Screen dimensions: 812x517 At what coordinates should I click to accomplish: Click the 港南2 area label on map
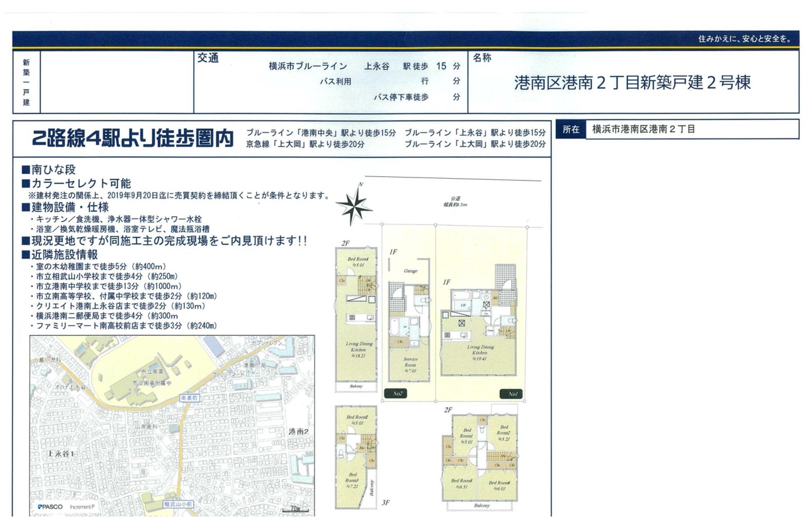(298, 431)
